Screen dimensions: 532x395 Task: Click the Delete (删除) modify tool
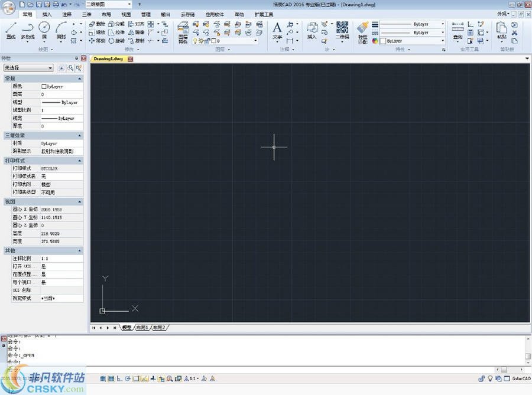tap(97, 24)
